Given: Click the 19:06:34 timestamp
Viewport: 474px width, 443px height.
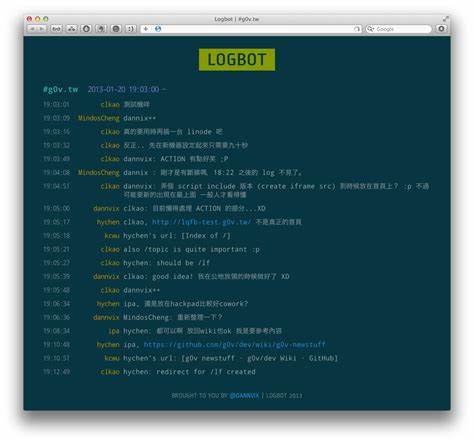Looking at the screenshot, I should [x=57, y=304].
